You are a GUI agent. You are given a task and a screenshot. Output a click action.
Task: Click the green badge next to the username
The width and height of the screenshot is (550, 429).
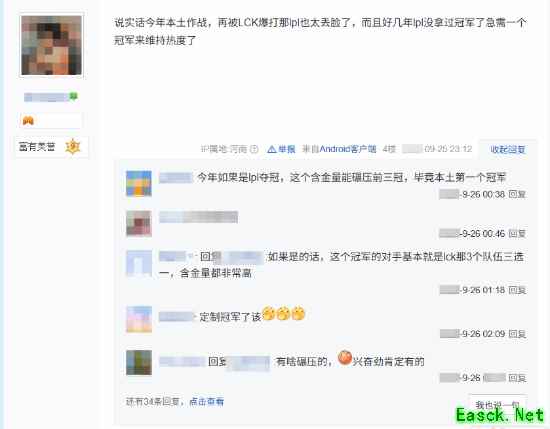click(x=73, y=96)
